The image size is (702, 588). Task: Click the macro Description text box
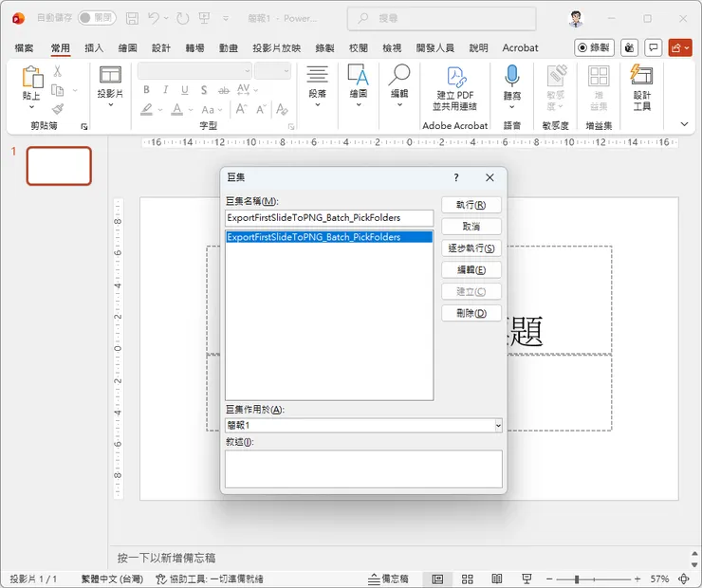click(363, 469)
